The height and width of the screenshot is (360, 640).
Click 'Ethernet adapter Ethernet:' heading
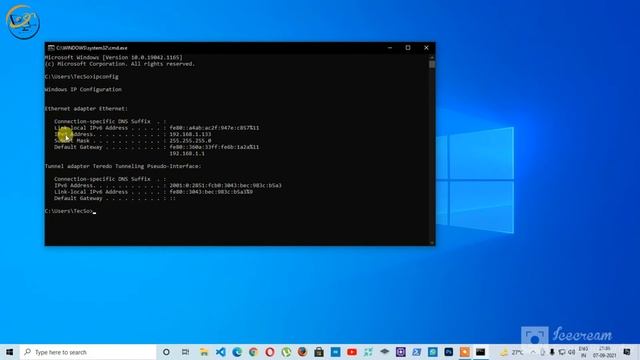coord(86,109)
